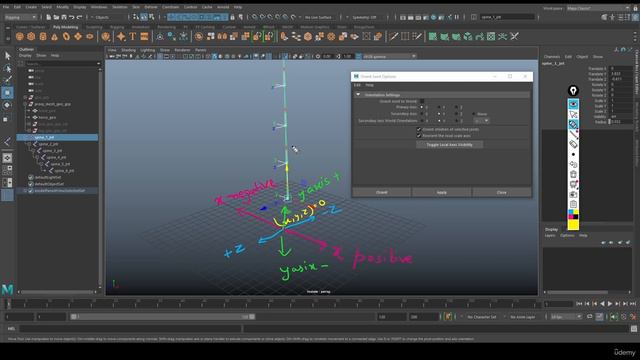Click the range slider bar below the timeline
Viewport: 640px width, 360px height.
(163, 317)
